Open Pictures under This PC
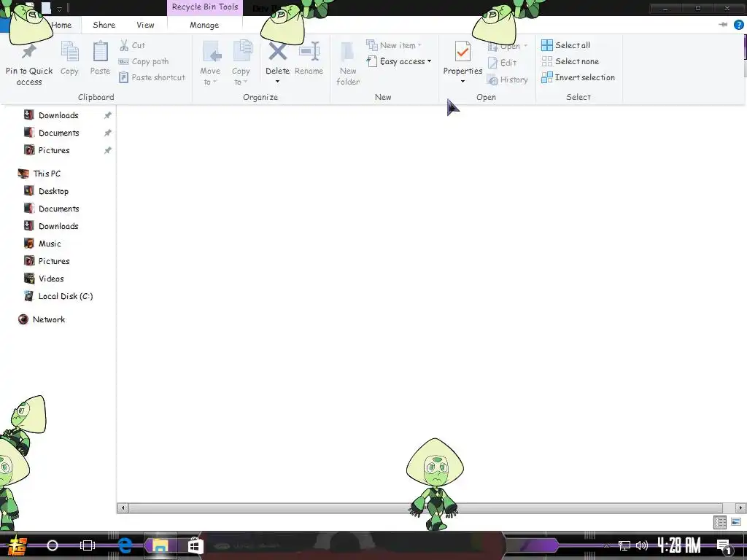The width and height of the screenshot is (747, 560). tap(54, 261)
